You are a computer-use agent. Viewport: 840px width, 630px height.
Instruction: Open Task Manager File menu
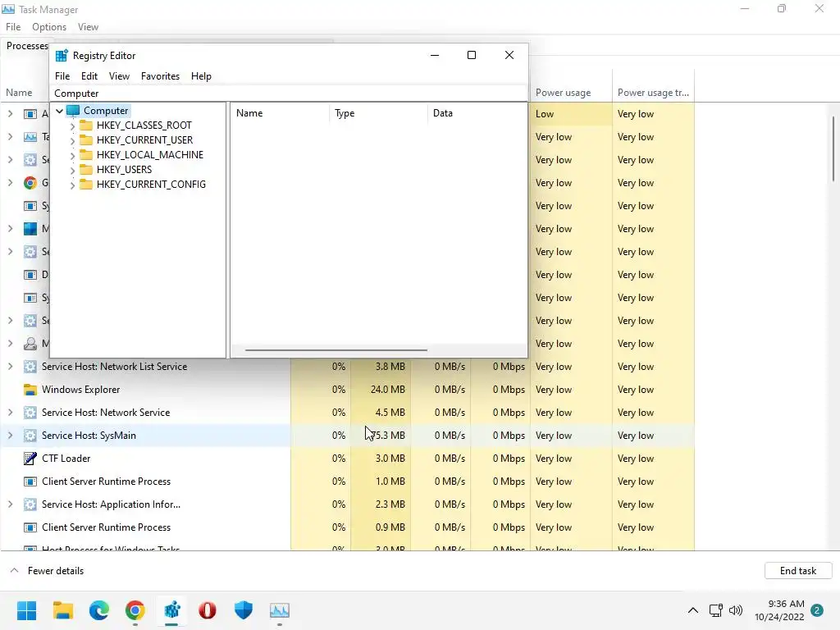pyautogui.click(x=13, y=27)
